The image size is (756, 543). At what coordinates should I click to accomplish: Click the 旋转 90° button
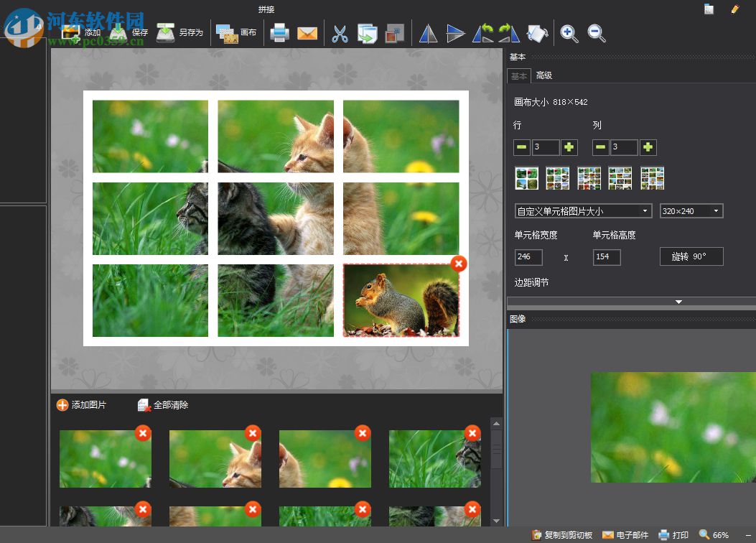[691, 256]
